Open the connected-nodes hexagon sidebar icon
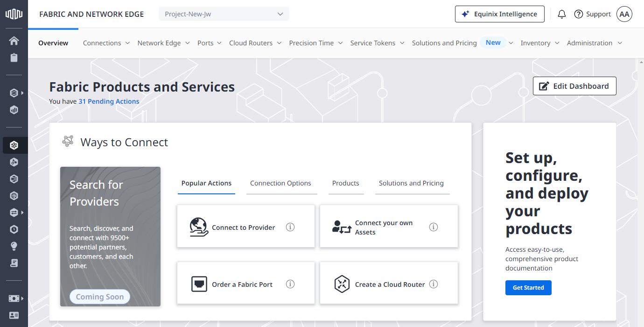 pyautogui.click(x=14, y=162)
